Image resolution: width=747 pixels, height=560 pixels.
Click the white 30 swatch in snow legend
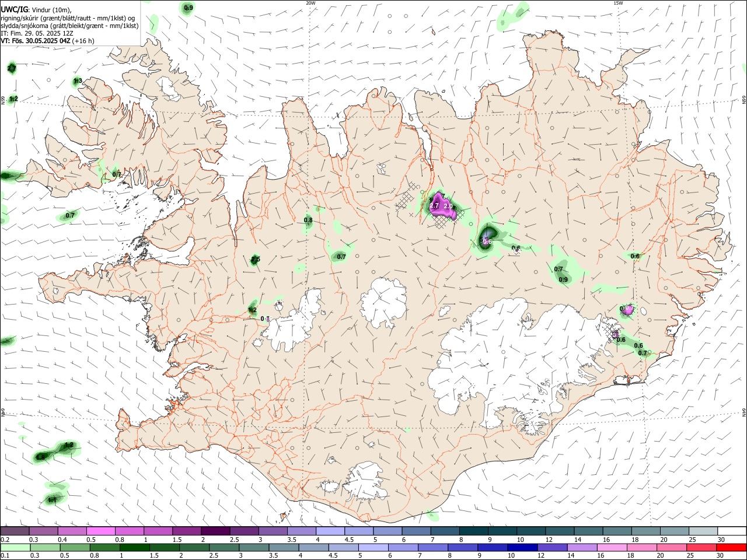732,531
